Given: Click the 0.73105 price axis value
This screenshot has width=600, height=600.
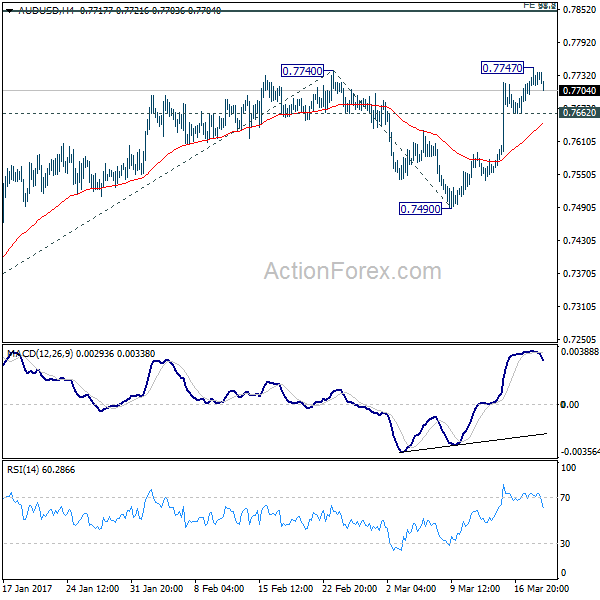Looking at the screenshot, I should point(579,307).
